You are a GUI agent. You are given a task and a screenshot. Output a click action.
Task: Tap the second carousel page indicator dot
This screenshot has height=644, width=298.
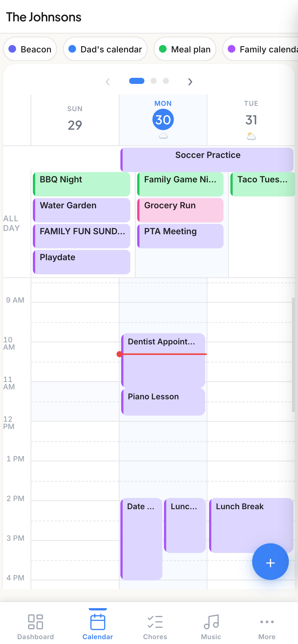[x=154, y=81]
